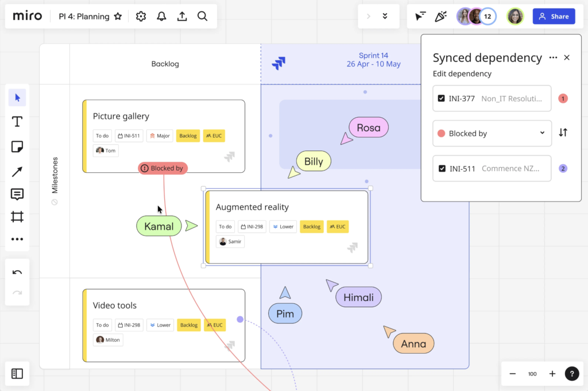Open the frames panel icon

click(17, 373)
